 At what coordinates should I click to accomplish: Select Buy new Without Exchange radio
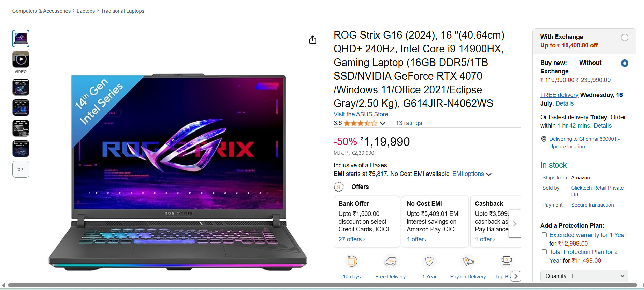click(625, 63)
